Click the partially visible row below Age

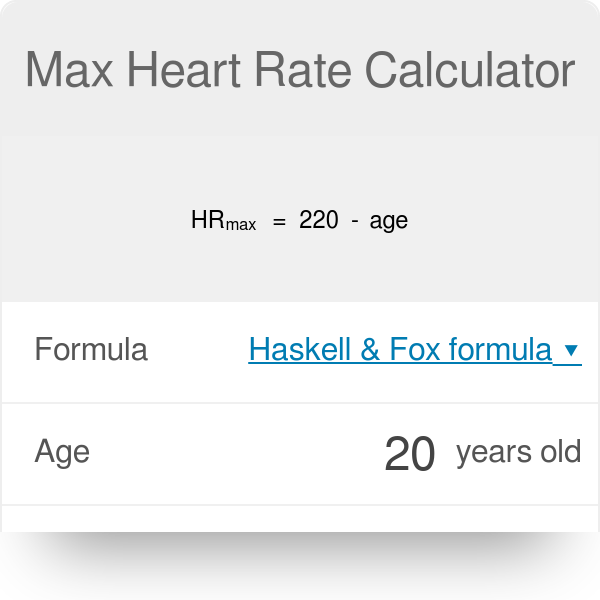click(x=300, y=519)
